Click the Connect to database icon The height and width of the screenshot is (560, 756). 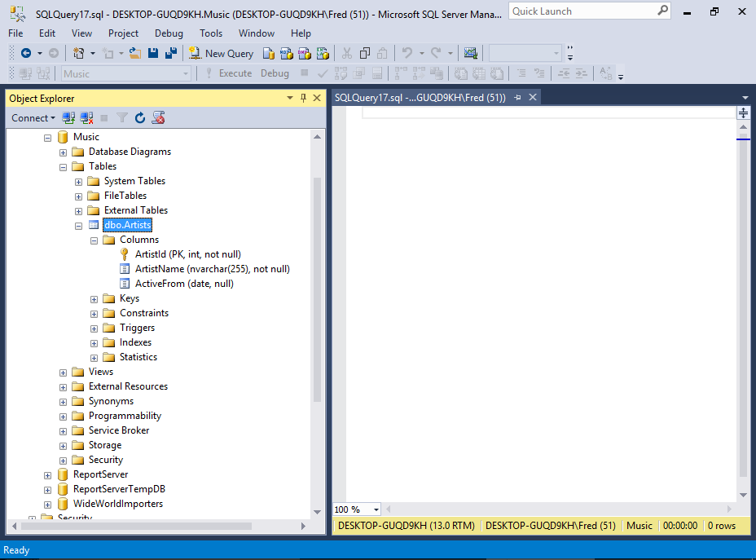click(x=68, y=117)
